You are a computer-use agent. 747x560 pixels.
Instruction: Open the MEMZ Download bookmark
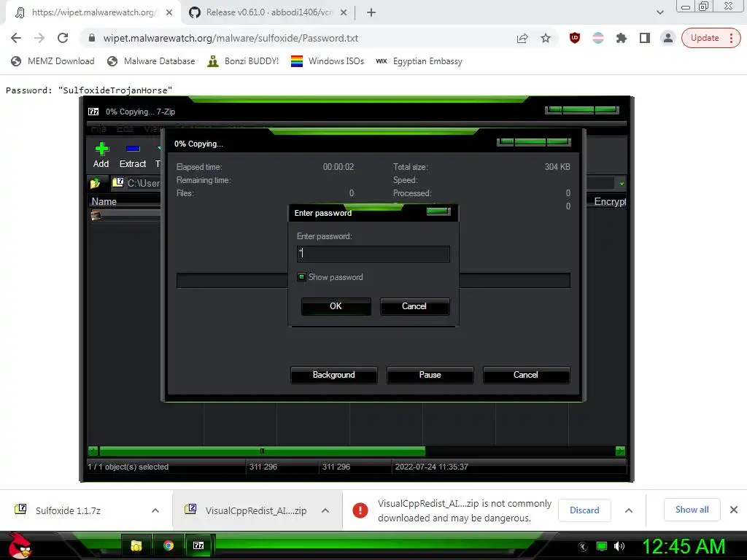coord(53,61)
